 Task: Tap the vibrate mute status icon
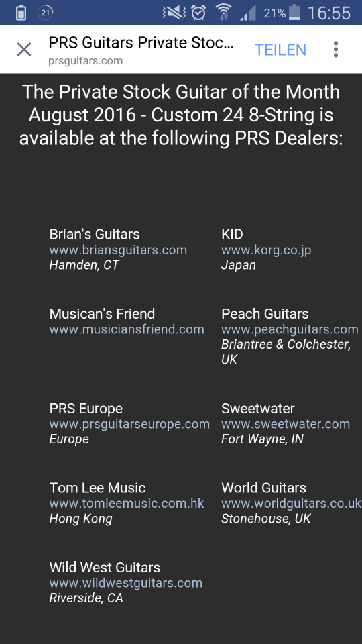174,13
